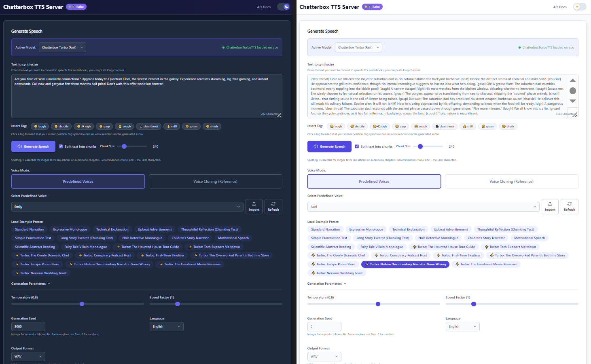
Task: Toggle the sun theme switch in light-theme header
Action: point(580,7)
